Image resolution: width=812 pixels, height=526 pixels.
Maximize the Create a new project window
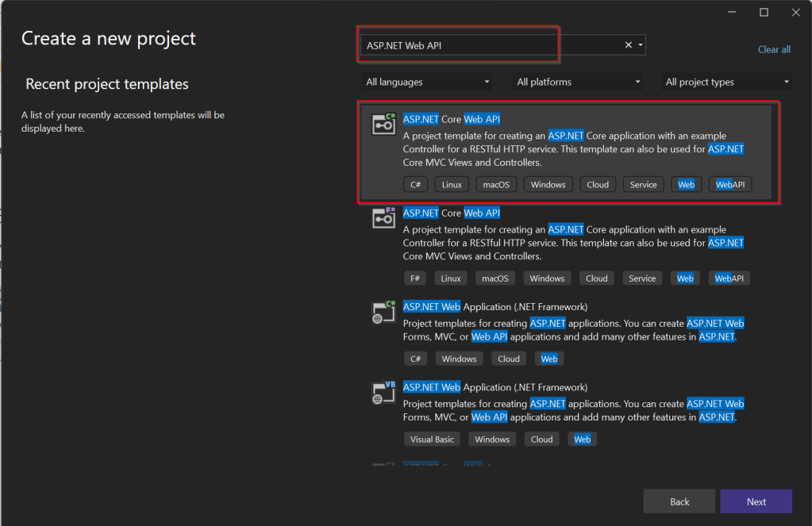tap(764, 12)
